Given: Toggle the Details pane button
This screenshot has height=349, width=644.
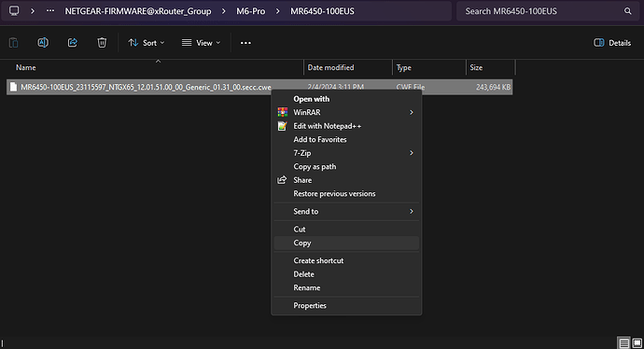Looking at the screenshot, I should click(612, 43).
